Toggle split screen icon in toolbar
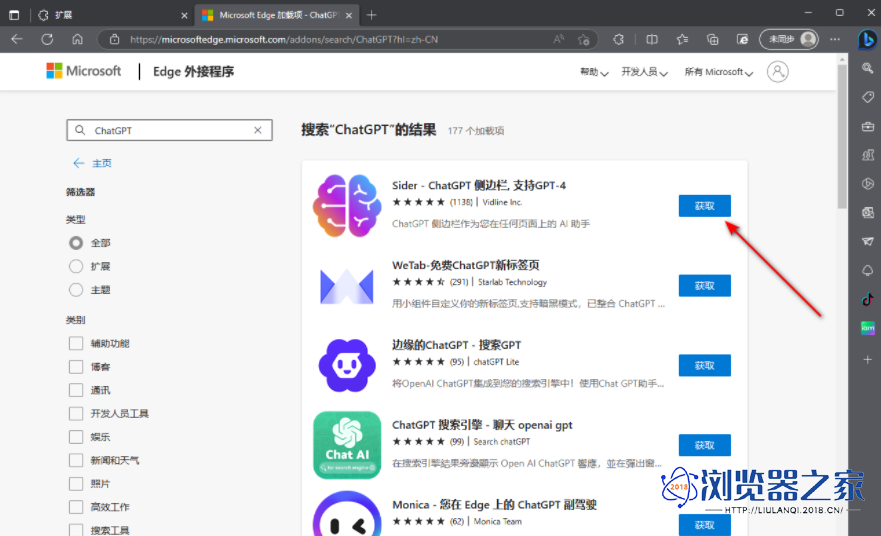This screenshot has width=881, height=536. click(652, 39)
